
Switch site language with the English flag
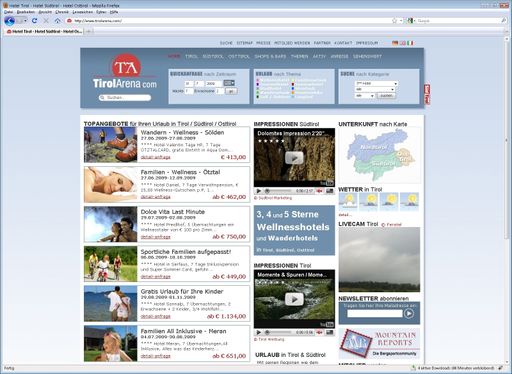coord(403,43)
